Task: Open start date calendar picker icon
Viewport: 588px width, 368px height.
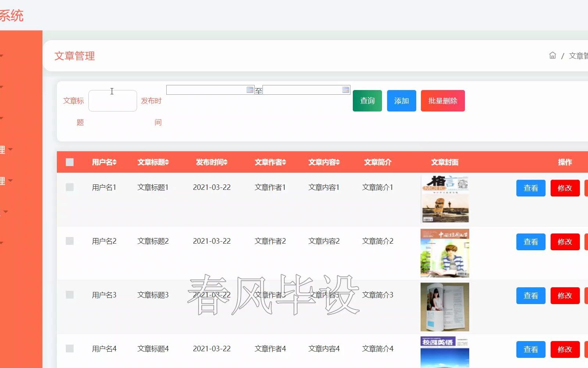Action: (250, 90)
